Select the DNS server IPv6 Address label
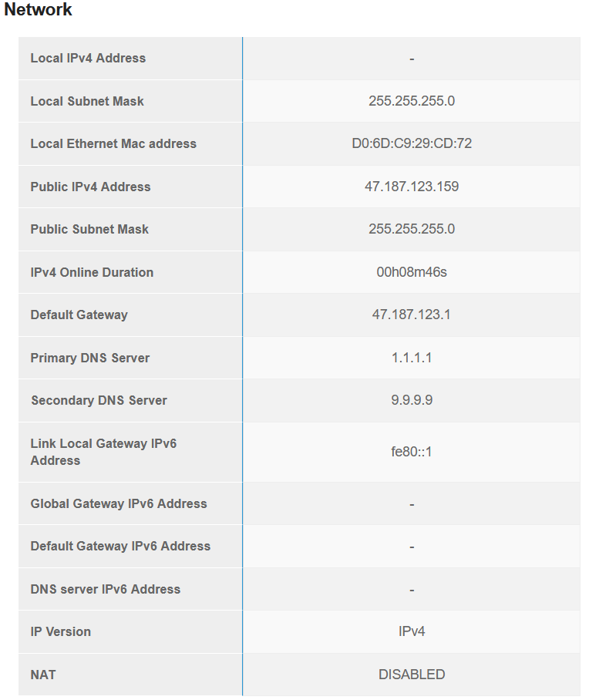Image resolution: width=599 pixels, height=700 pixels. [x=106, y=589]
